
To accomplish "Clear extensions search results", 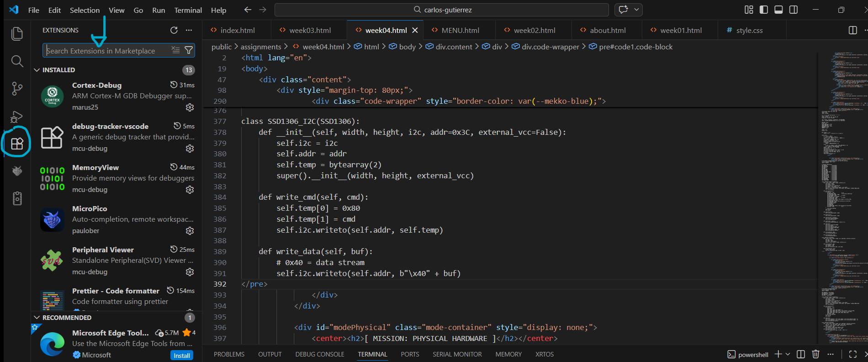I will coord(175,50).
